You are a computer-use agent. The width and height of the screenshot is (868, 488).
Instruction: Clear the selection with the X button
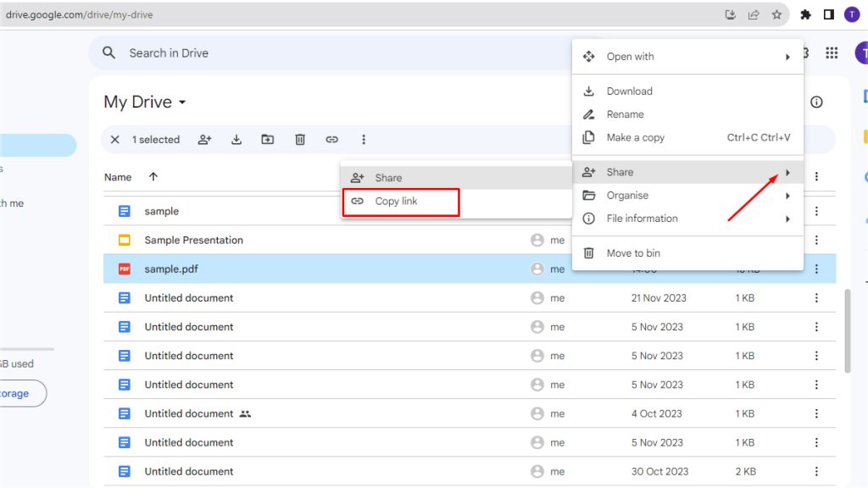pos(114,139)
